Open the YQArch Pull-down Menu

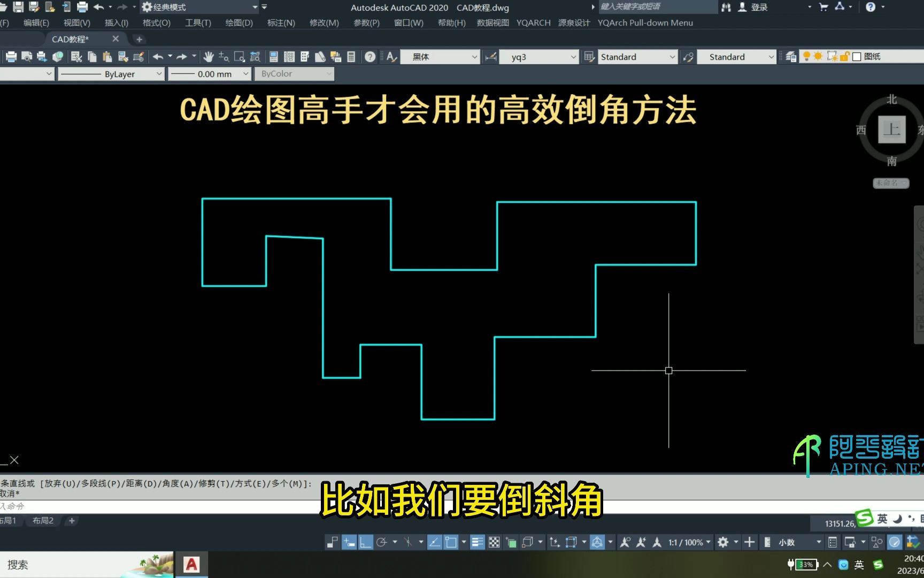coord(645,22)
